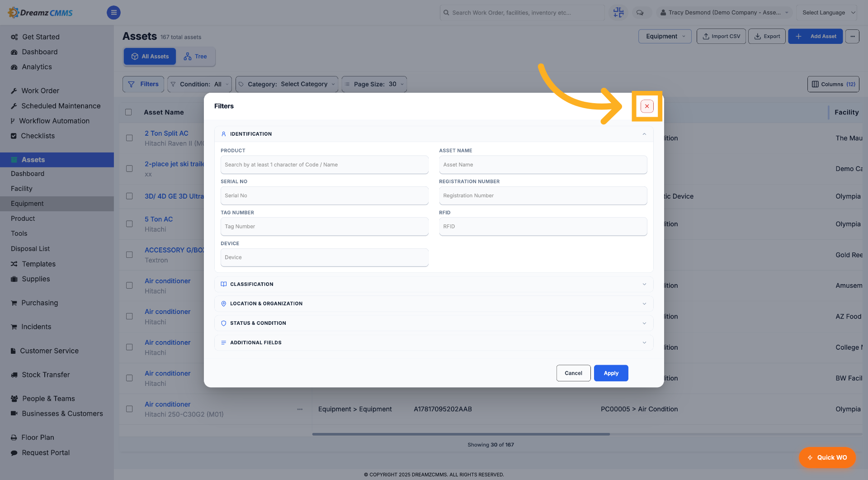Click the Floor Plan icon
This screenshot has width=868, height=480.
coord(14,438)
